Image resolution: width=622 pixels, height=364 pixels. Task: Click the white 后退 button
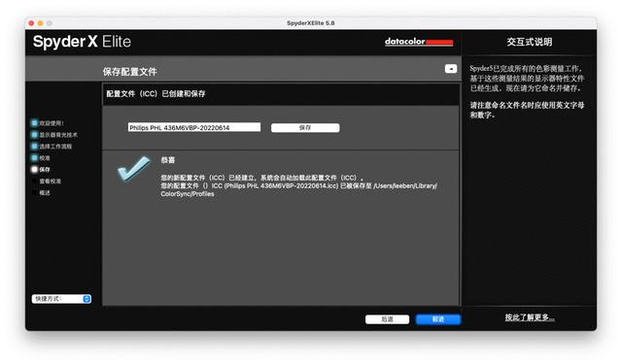[x=387, y=319]
